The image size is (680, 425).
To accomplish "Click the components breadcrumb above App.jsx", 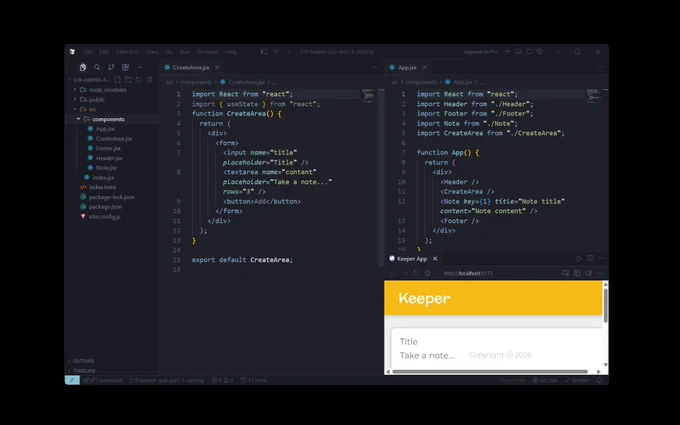I will [421, 82].
